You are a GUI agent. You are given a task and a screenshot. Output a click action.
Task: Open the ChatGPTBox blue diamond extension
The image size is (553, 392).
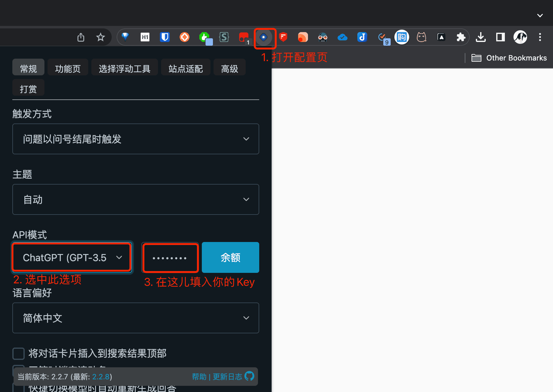click(264, 37)
